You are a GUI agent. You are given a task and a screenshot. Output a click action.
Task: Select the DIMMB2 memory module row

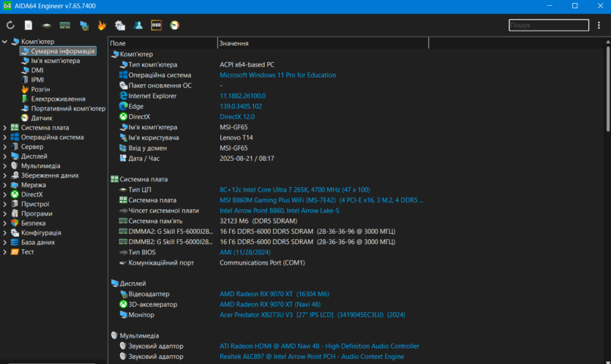click(x=269, y=242)
